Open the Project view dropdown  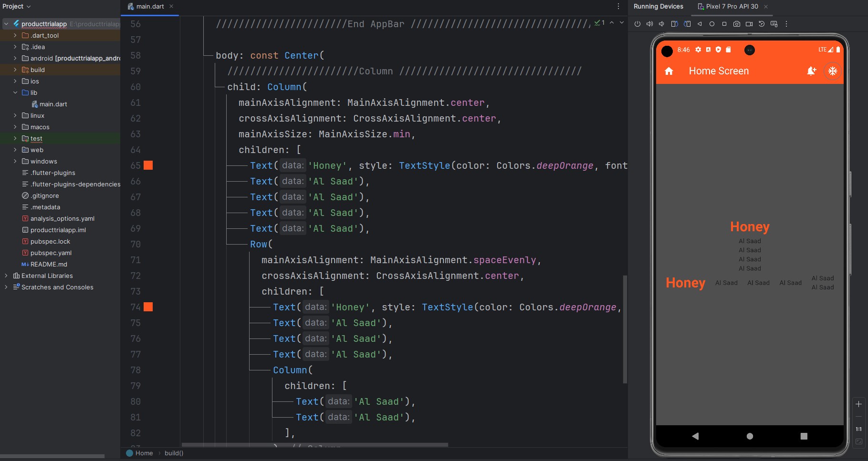click(17, 6)
